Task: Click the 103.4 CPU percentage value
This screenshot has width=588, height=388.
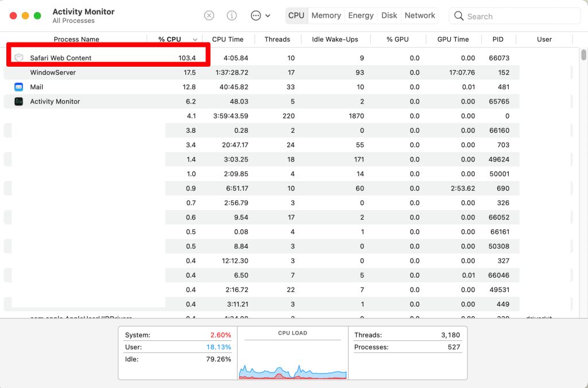Action: (187, 58)
